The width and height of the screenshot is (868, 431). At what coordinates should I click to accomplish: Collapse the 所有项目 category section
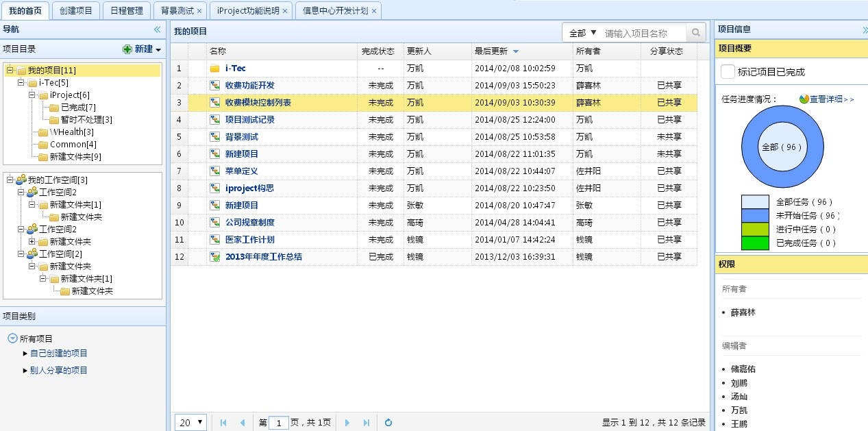click(x=12, y=338)
